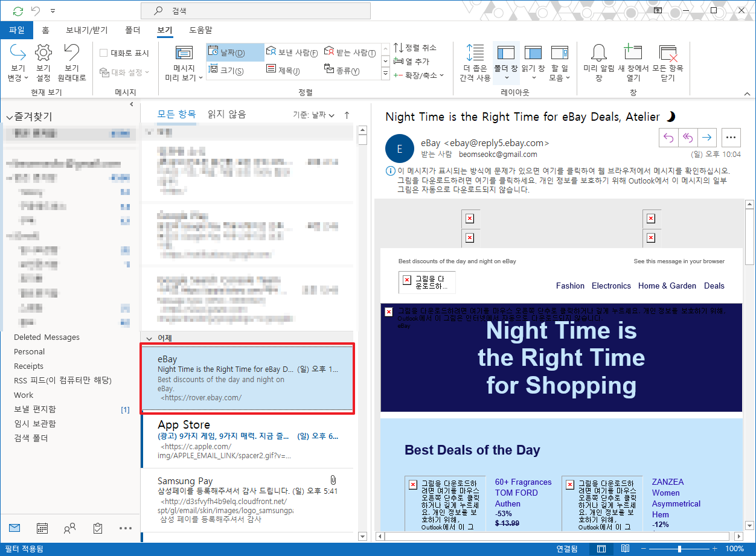Open 읽기 창 (Reading Pane) layout menu

[533, 63]
